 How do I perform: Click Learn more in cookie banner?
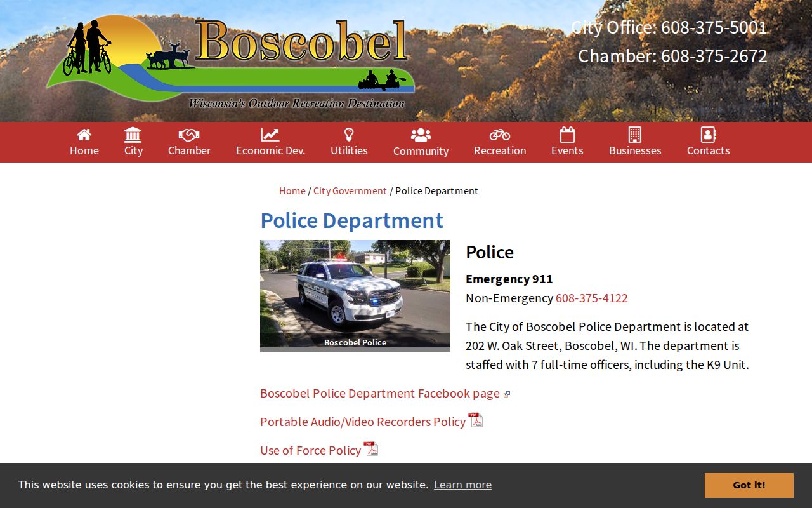(x=462, y=485)
